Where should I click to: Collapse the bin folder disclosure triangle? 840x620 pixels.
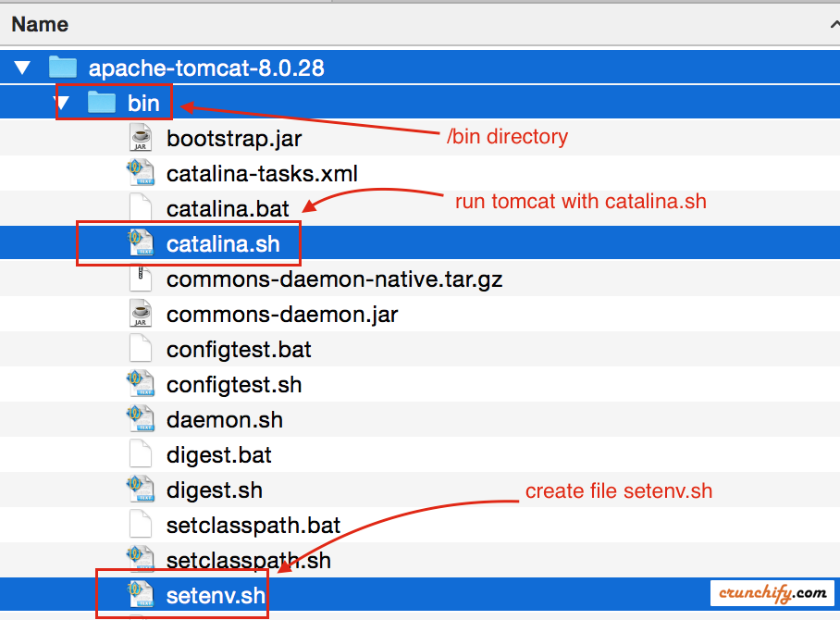(x=63, y=104)
